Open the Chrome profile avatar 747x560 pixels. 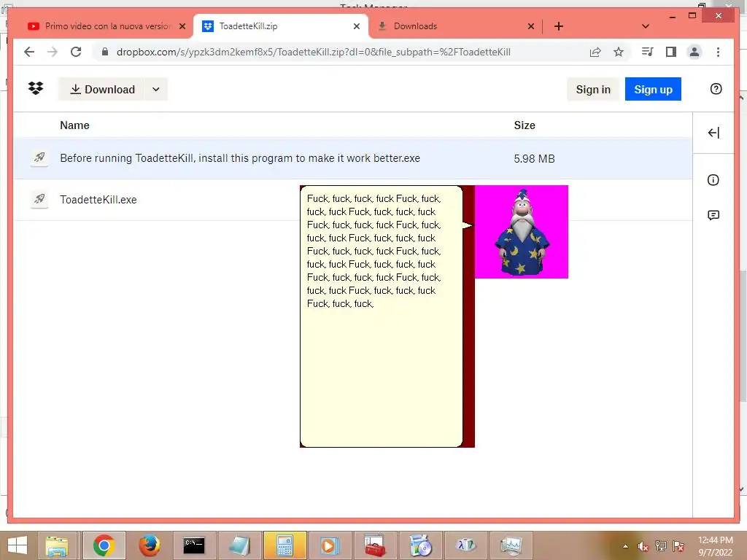[x=694, y=52]
